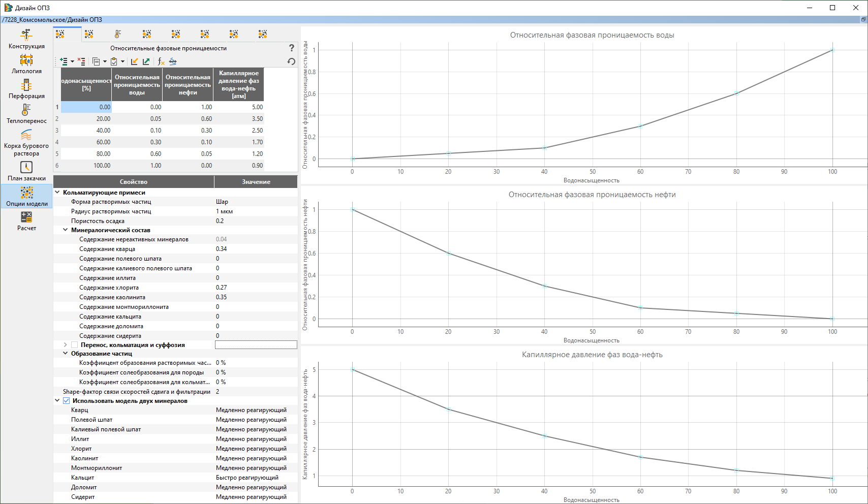
Task: Select the Теплоперенос sidebar icon
Action: [26, 110]
